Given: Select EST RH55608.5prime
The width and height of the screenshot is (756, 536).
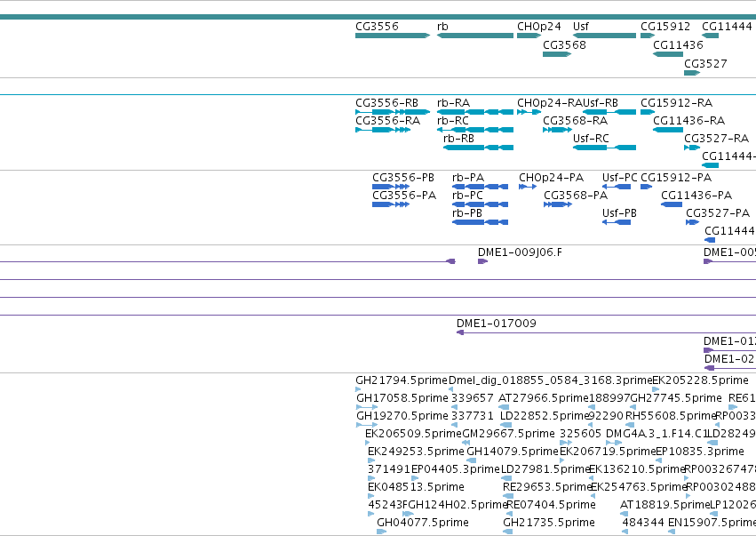Looking at the screenshot, I should point(628,425).
